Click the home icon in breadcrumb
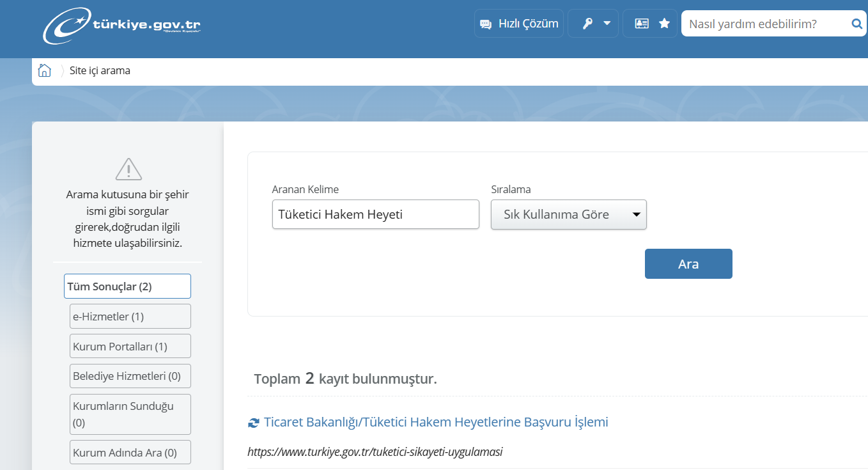The width and height of the screenshot is (868, 470). tap(44, 70)
